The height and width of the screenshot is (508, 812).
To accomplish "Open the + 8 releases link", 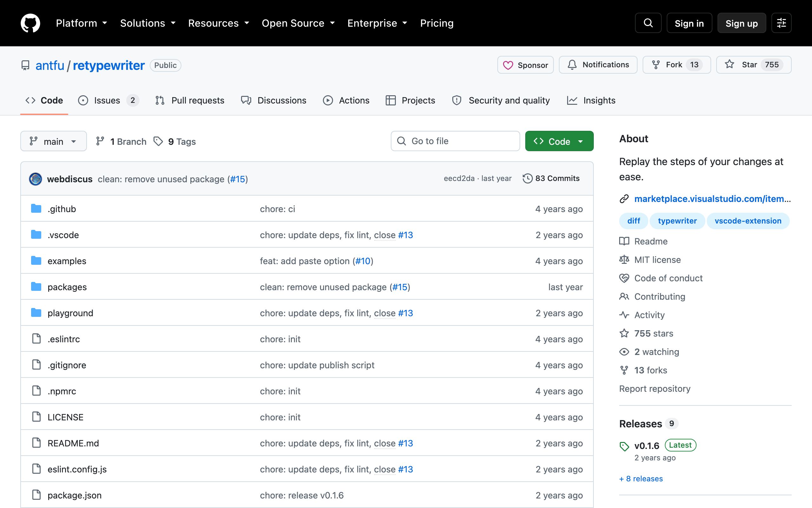I will click(641, 479).
